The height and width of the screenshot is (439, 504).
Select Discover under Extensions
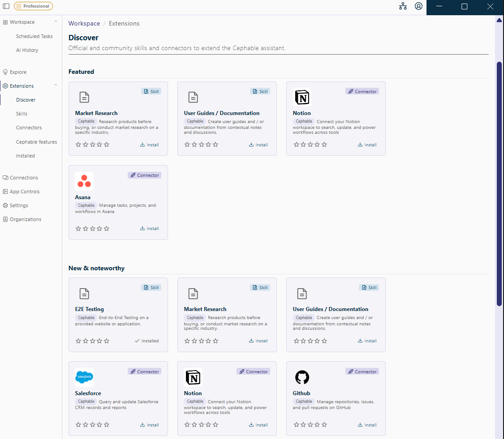tap(26, 100)
